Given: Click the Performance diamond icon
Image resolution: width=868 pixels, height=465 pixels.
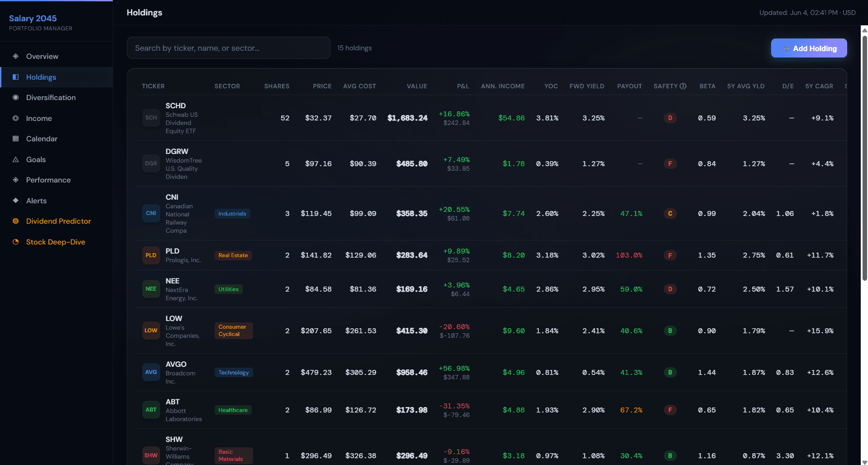Looking at the screenshot, I should click(16, 180).
